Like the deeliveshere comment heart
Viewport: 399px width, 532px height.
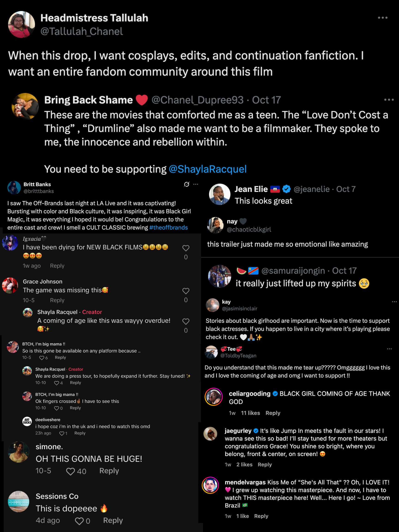[x=62, y=433]
